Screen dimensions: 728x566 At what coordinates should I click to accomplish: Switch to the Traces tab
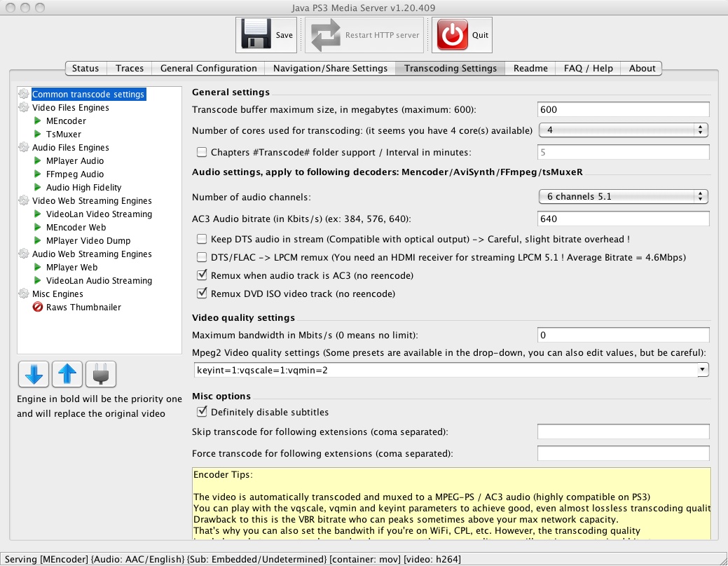click(129, 68)
